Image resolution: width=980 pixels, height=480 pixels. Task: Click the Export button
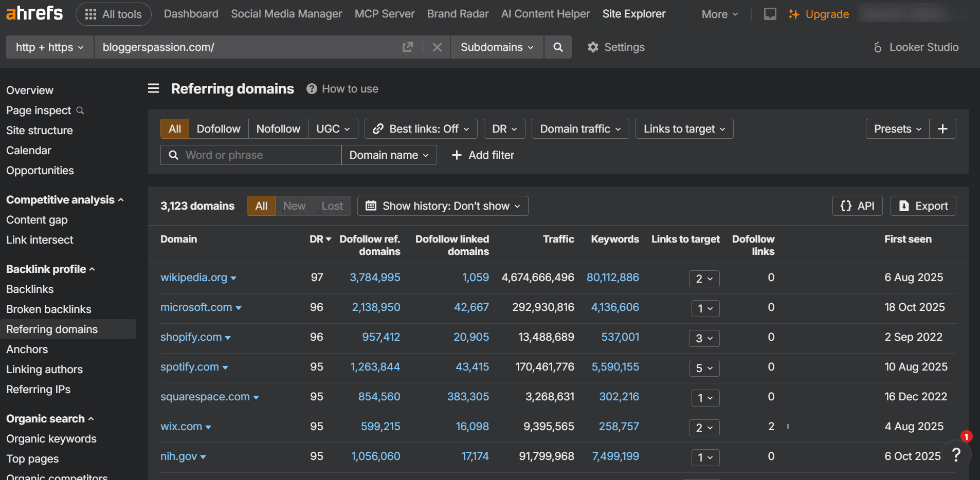point(922,206)
